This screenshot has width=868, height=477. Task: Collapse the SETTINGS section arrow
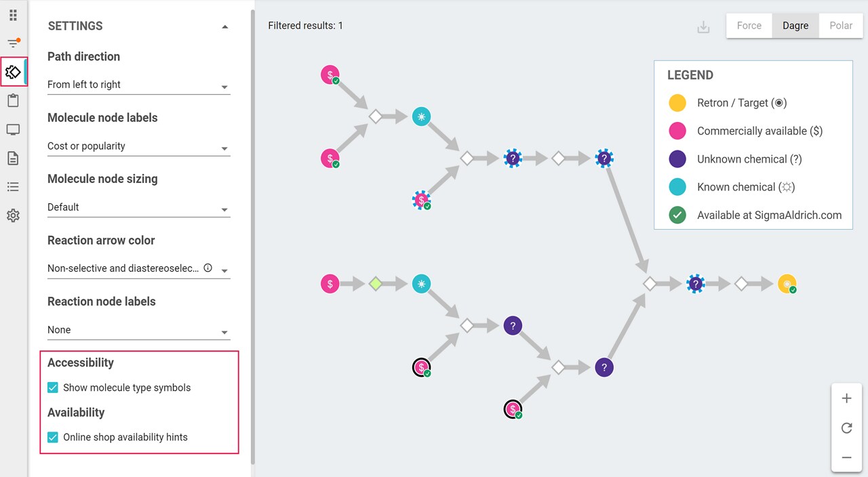pos(225,26)
